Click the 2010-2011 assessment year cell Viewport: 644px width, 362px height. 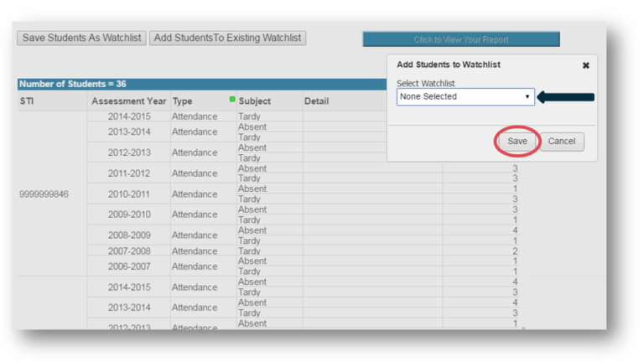click(129, 194)
